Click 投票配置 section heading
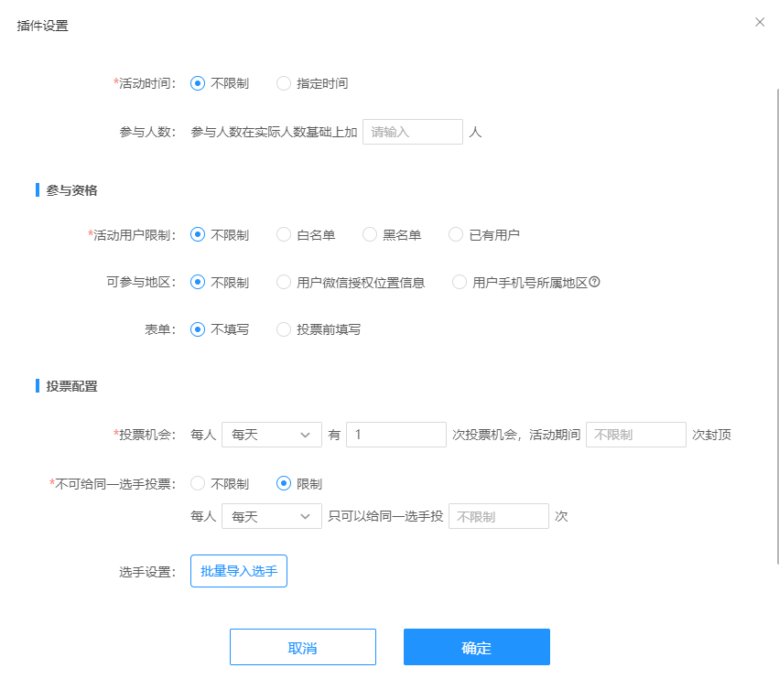The width and height of the screenshot is (779, 700). 71,386
